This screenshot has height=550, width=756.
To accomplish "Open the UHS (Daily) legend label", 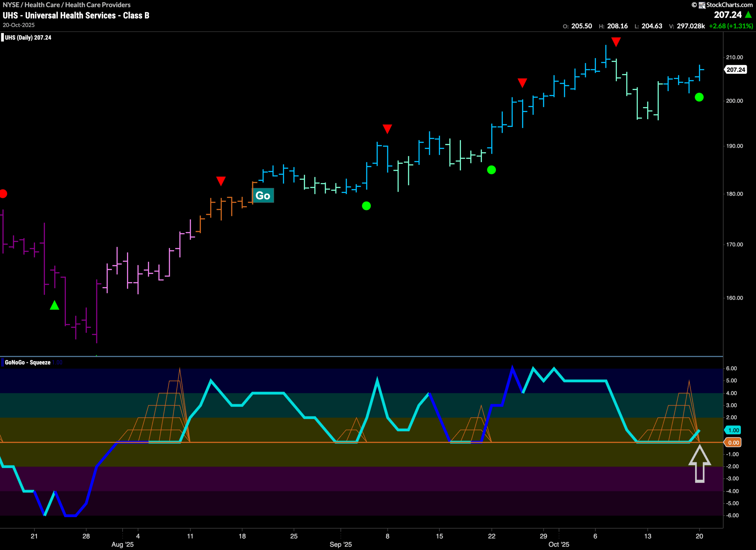I will [x=27, y=38].
